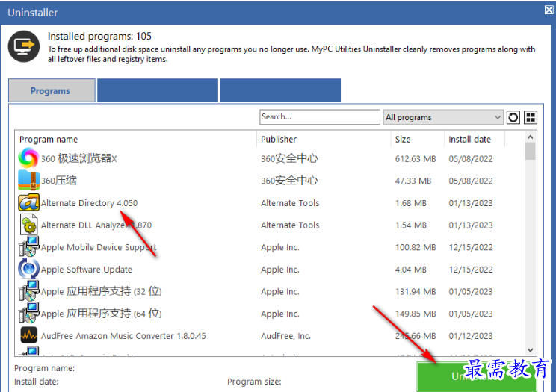Click Alternate Tools publisher for Alternate Directory
This screenshot has height=392, width=556.
pyautogui.click(x=290, y=203)
